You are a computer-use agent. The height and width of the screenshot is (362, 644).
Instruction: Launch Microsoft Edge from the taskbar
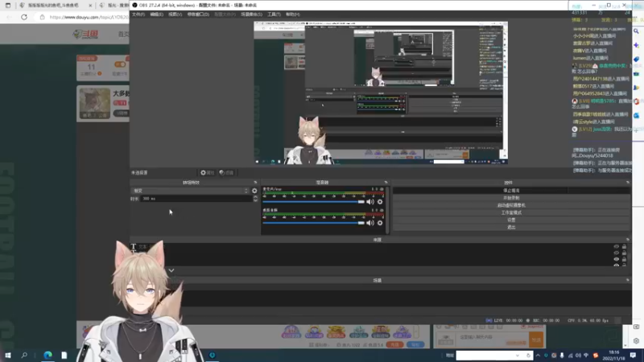tap(48, 355)
